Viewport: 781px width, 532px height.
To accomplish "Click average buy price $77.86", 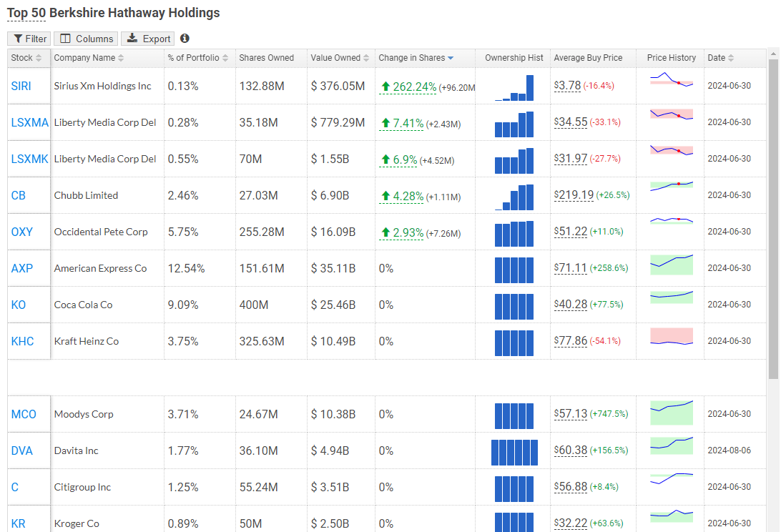I will click(x=571, y=340).
